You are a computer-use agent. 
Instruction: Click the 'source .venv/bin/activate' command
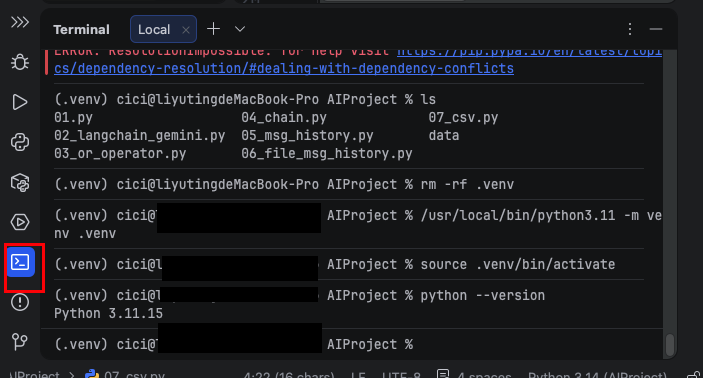coord(518,264)
